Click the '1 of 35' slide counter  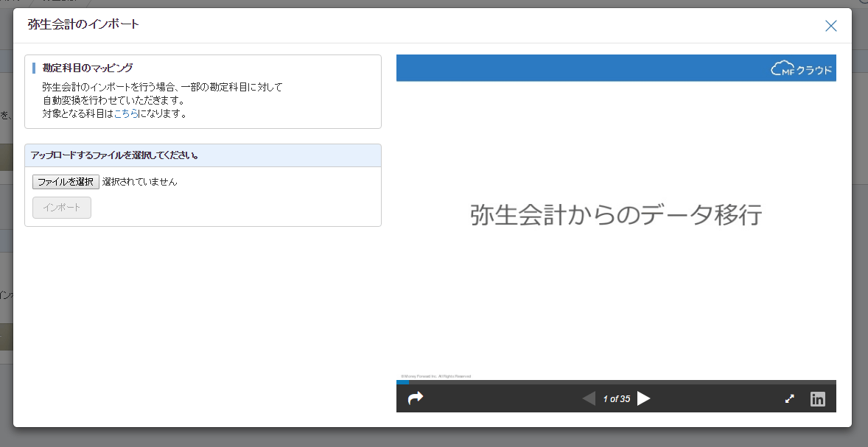pyautogui.click(x=616, y=399)
